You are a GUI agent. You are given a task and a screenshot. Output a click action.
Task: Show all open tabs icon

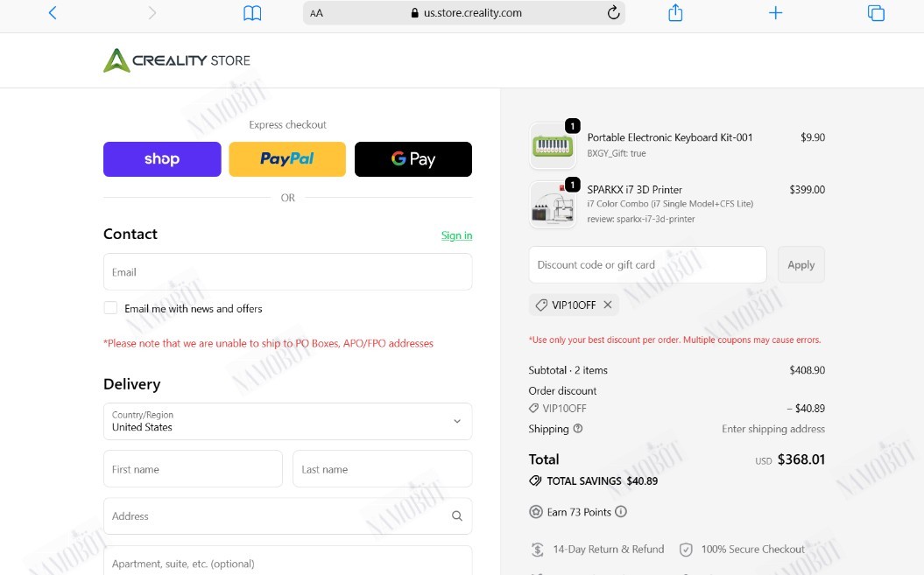(x=876, y=13)
